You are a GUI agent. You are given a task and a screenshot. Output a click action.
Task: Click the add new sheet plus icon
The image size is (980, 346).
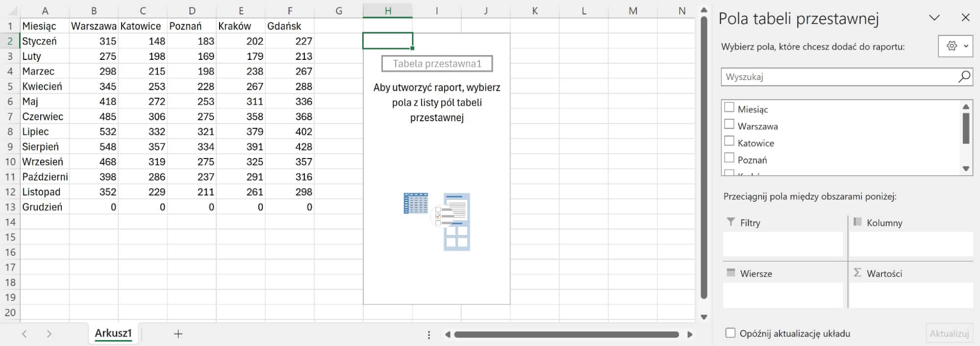178,334
